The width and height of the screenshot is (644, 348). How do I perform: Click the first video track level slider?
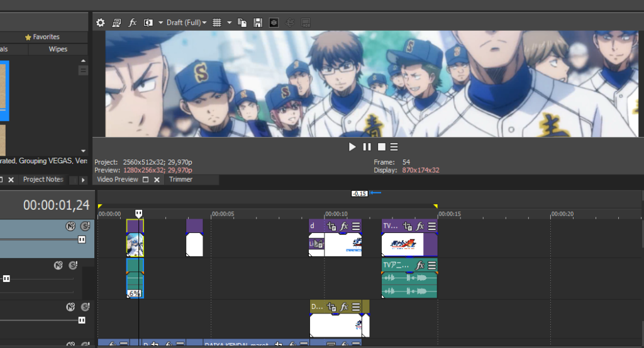point(81,239)
